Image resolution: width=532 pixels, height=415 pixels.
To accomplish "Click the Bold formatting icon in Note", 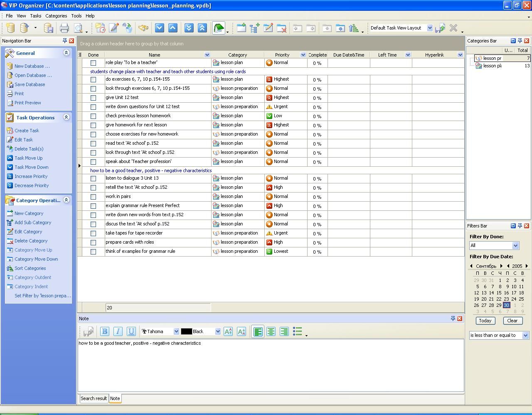I will click(x=105, y=331).
